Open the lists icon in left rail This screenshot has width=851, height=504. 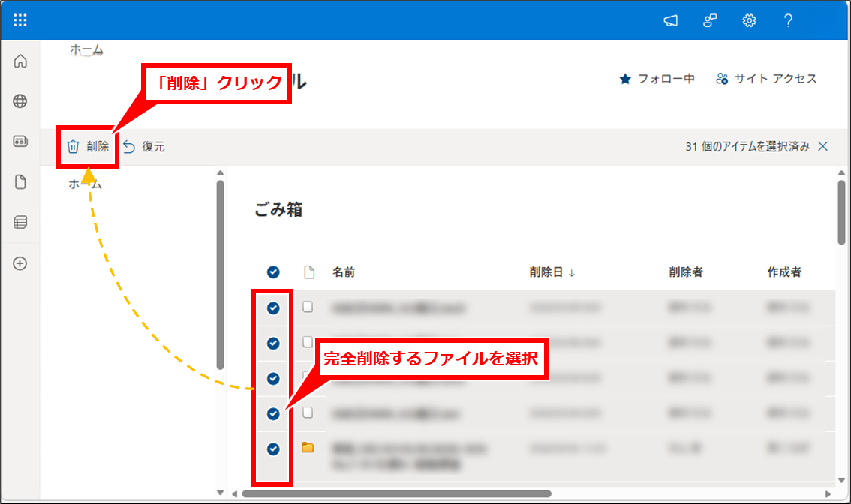click(x=20, y=223)
